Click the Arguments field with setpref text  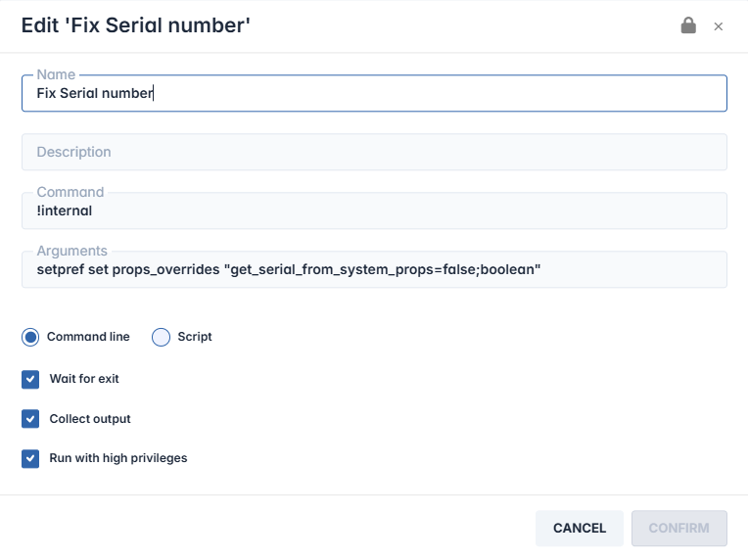pos(374,269)
